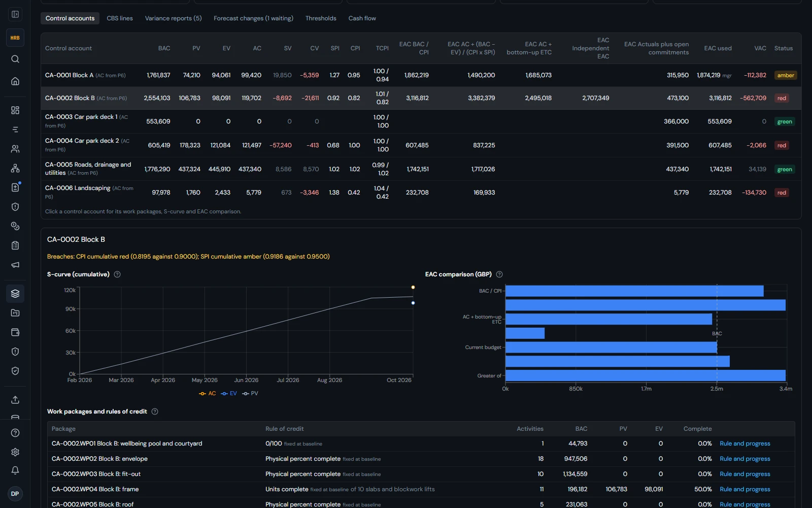812x508 pixels.
Task: Select the CA-0006 Landscaping row
Action: point(421,193)
